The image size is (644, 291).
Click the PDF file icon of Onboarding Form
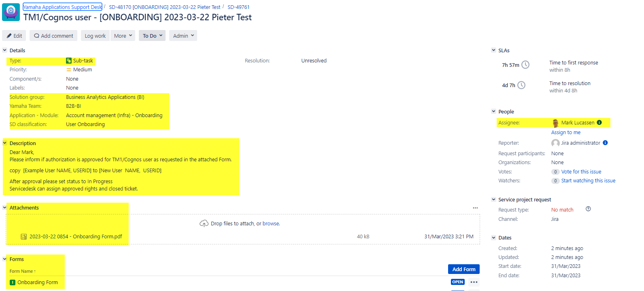coord(24,237)
